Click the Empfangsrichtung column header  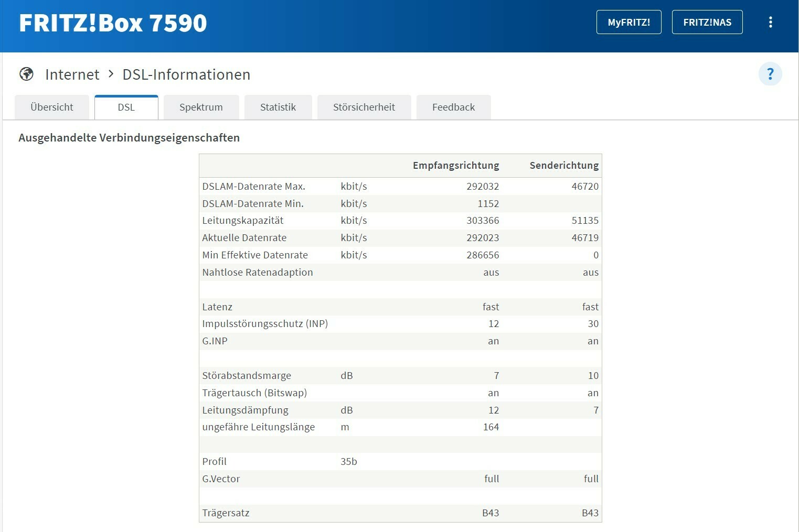456,166
